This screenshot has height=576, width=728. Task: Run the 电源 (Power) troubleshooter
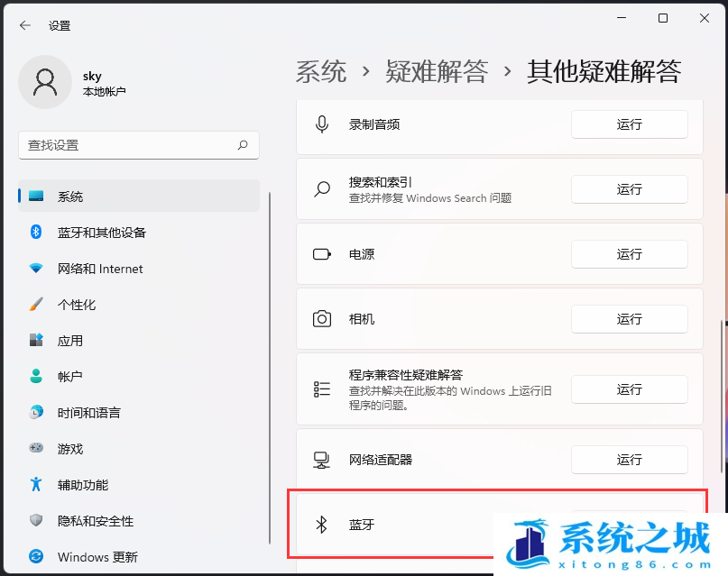pos(629,254)
